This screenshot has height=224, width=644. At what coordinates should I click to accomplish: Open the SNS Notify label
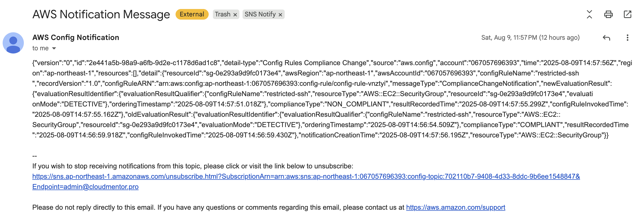[260, 14]
